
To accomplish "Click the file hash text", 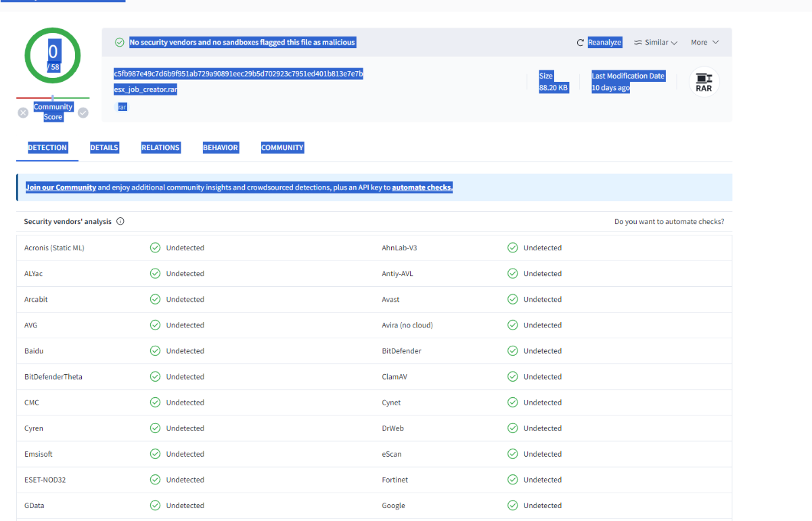I will coord(238,73).
